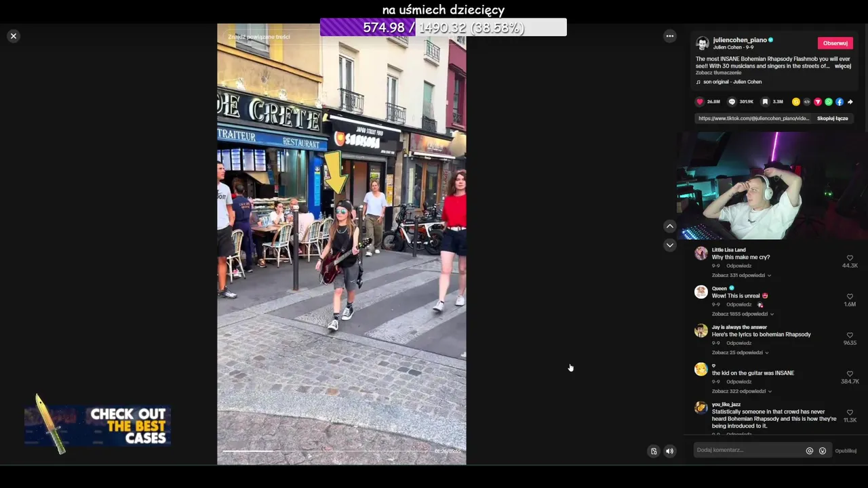The width and height of the screenshot is (868, 488).
Task: Reply to Jay's lyrics comment via Odpowiedz
Action: point(738,343)
